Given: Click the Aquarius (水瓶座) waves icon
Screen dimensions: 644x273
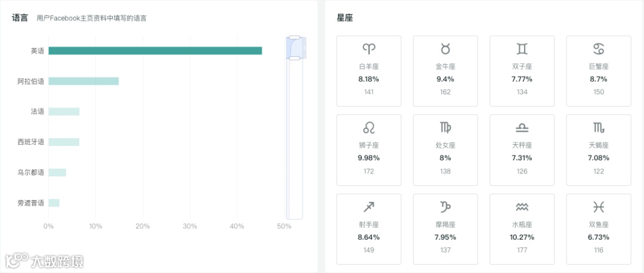Looking at the screenshot, I should click(522, 207).
